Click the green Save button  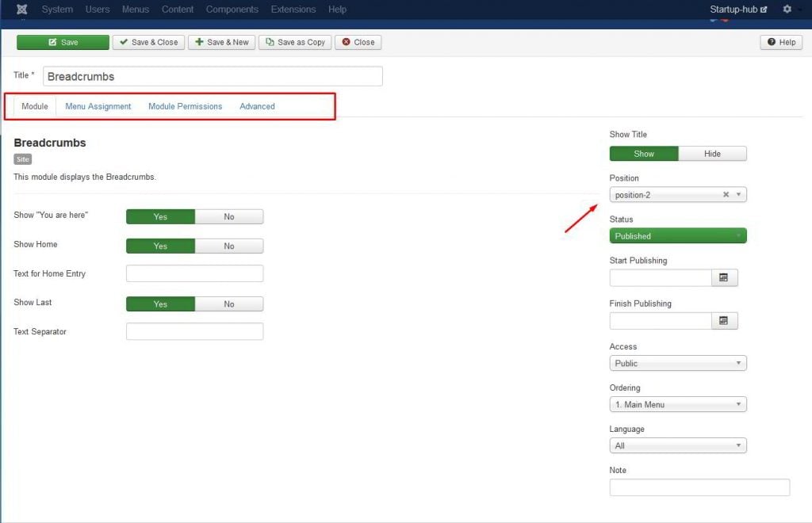[63, 42]
